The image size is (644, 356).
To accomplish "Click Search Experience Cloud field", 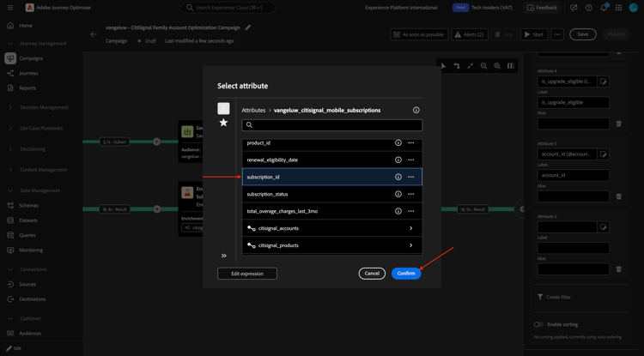I will point(228,8).
